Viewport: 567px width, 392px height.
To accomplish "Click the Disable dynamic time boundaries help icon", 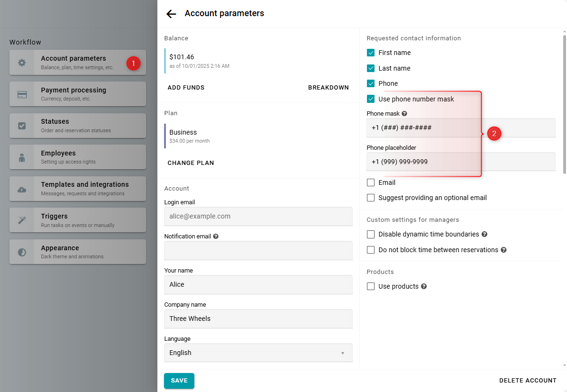I will 484,234.
